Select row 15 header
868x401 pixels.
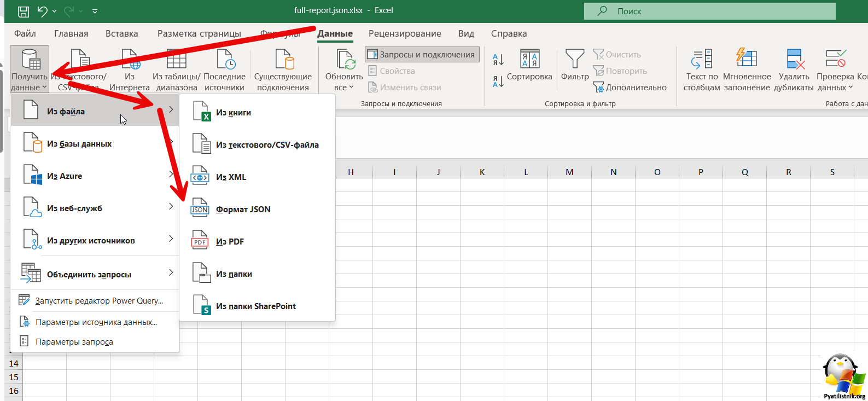click(x=14, y=377)
